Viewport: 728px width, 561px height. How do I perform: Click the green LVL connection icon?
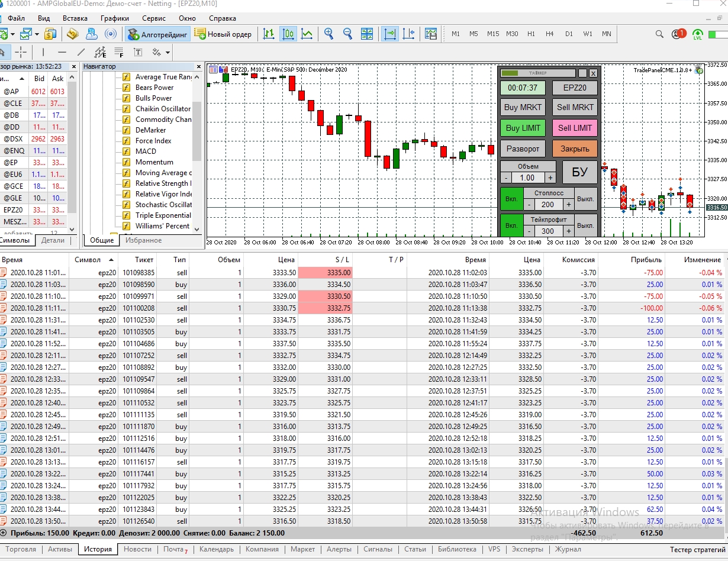pyautogui.click(x=698, y=35)
